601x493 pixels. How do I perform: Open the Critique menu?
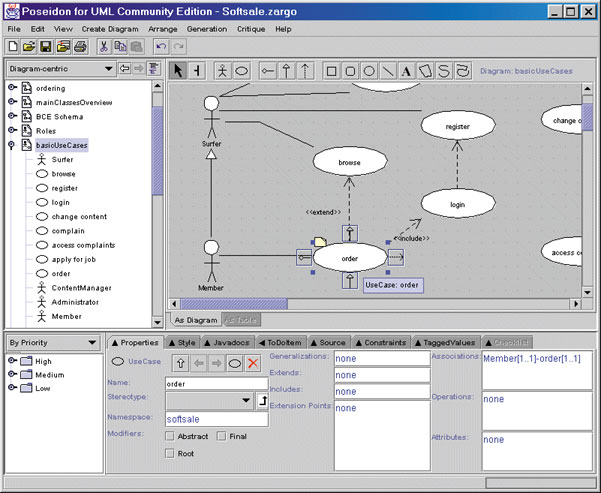coord(251,29)
